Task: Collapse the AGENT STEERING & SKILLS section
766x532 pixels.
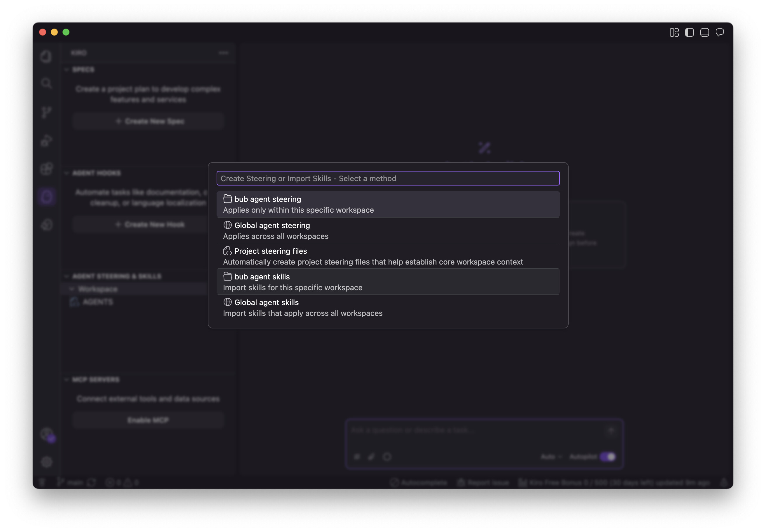Action: click(66, 276)
